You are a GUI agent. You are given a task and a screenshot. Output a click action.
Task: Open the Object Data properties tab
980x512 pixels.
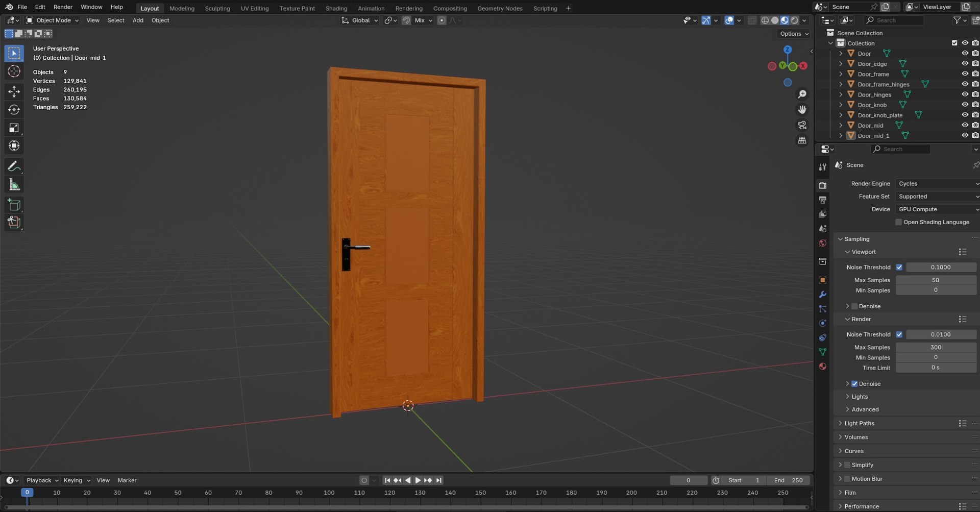coord(822,352)
